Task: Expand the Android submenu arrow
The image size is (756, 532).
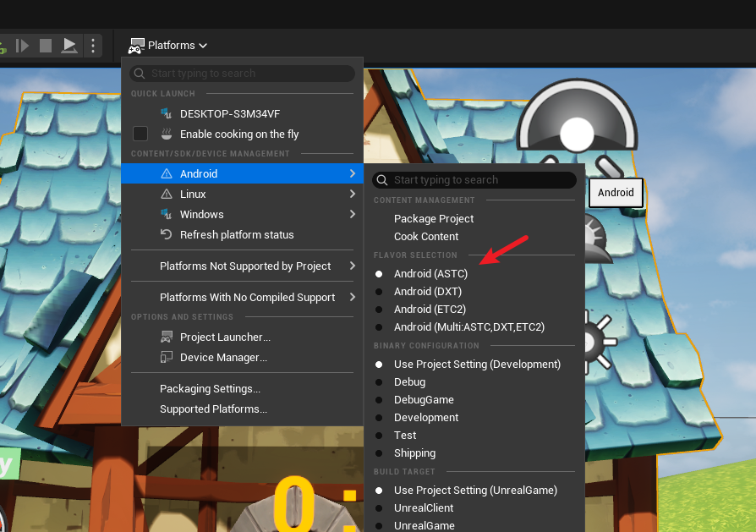Action: point(353,173)
